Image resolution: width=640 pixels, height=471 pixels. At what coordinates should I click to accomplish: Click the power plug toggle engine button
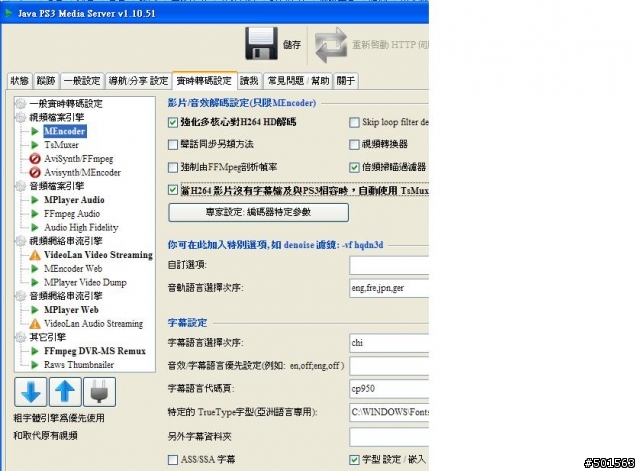100,392
